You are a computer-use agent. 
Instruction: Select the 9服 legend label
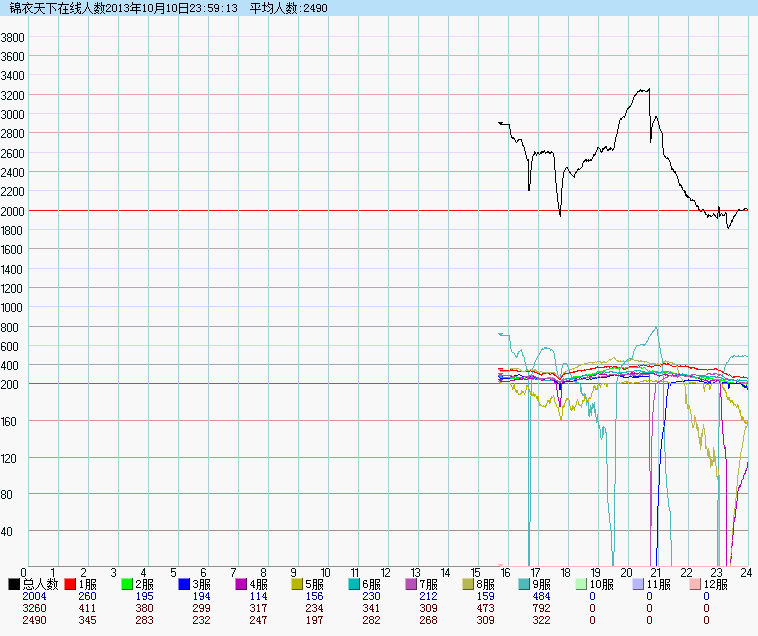pos(545,584)
